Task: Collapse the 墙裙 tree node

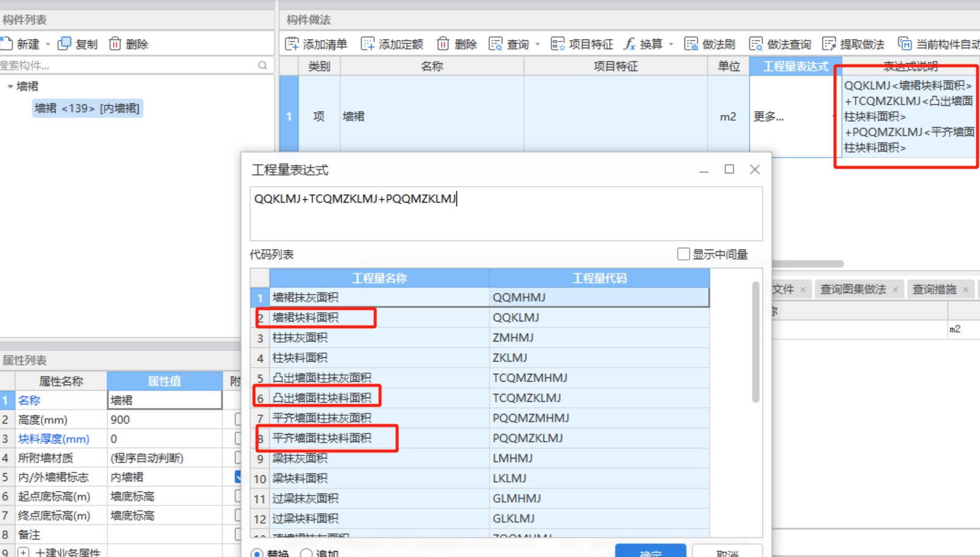Action: [10, 86]
